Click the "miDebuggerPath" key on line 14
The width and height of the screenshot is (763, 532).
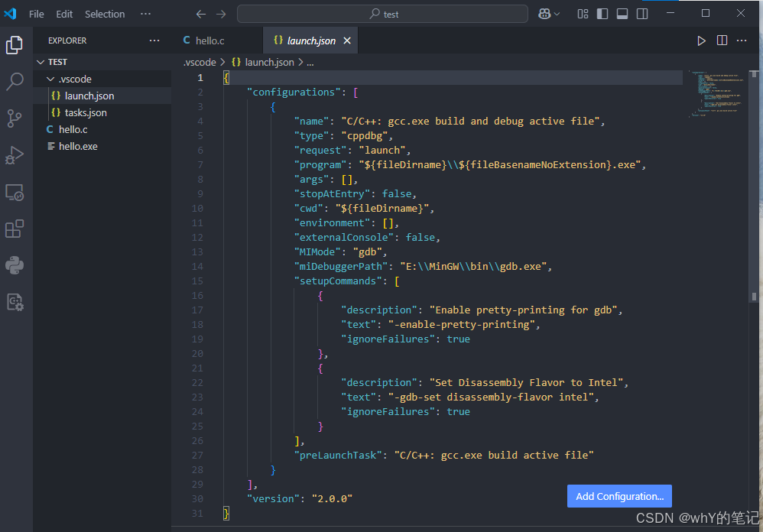pyautogui.click(x=341, y=267)
